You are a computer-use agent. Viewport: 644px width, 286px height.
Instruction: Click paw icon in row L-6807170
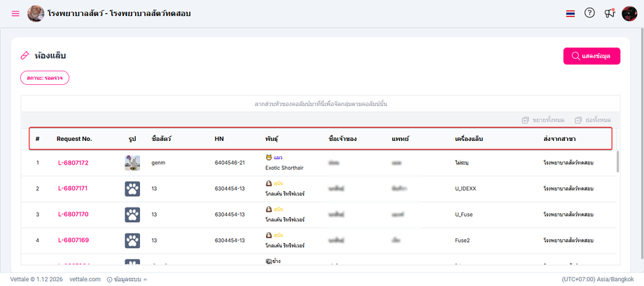tap(132, 214)
